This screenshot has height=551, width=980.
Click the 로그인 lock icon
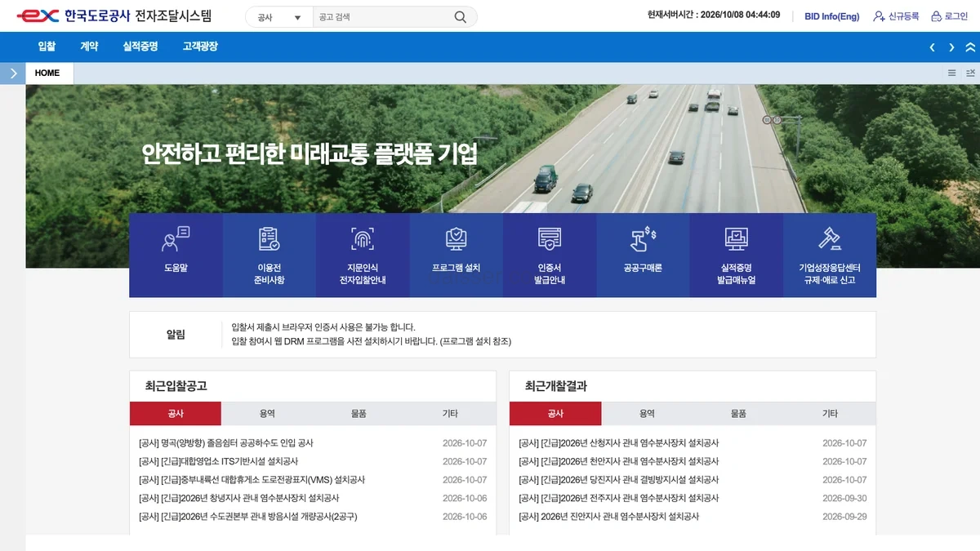pos(936,16)
